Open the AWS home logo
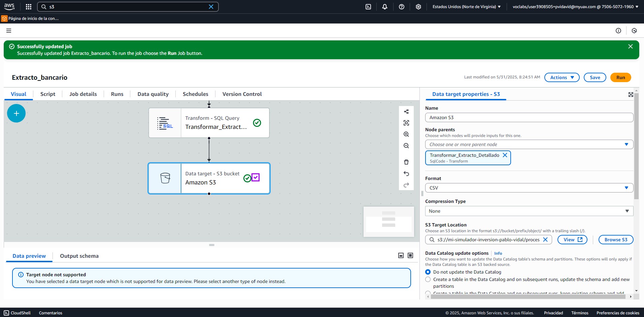 coord(9,6)
